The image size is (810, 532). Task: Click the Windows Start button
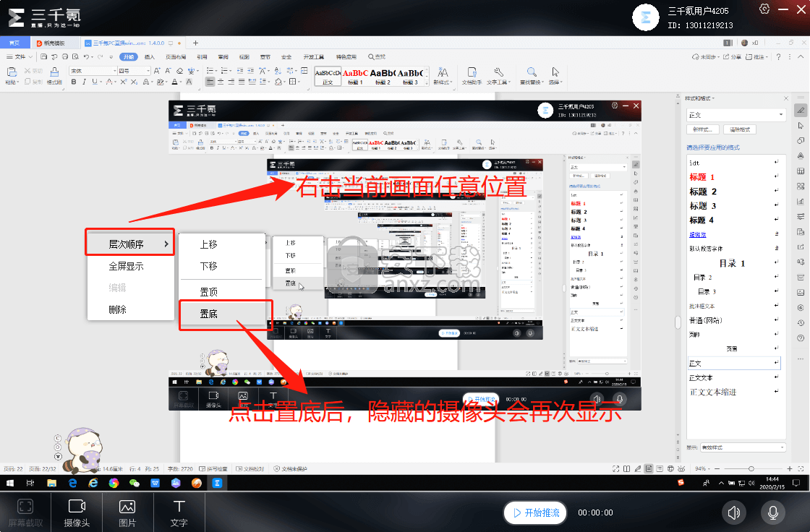[x=10, y=483]
